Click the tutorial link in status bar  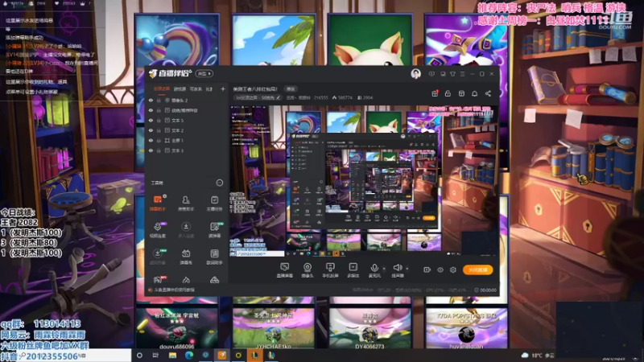pos(174,290)
